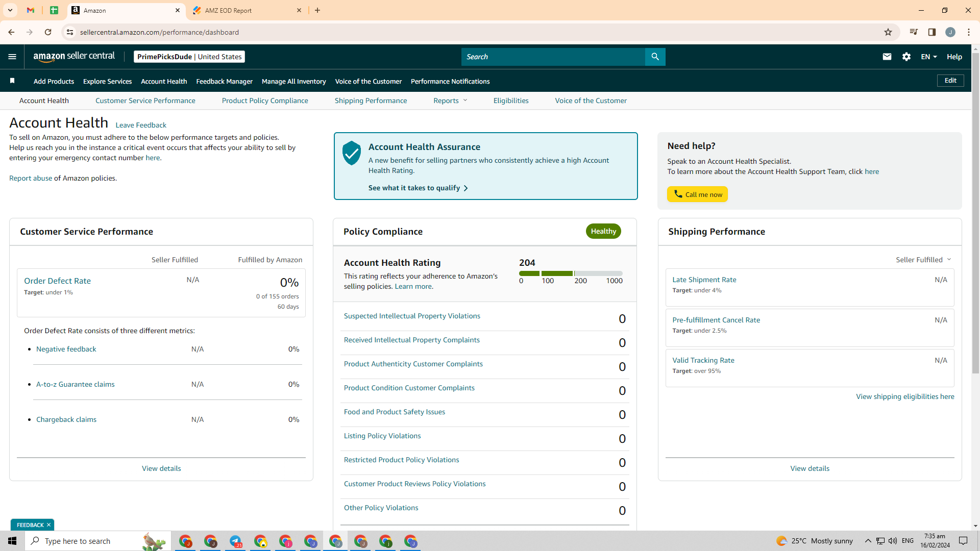The width and height of the screenshot is (980, 551).
Task: Select the Product Policy Compliance tab
Action: [265, 101]
